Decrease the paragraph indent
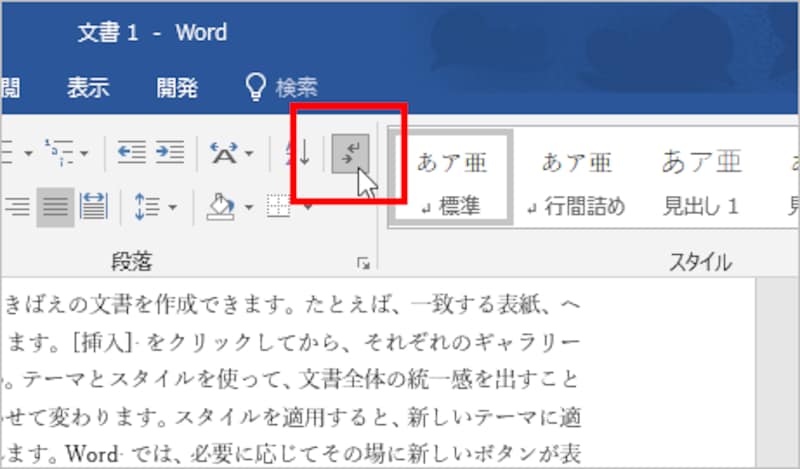This screenshot has width=800, height=469. click(x=131, y=152)
